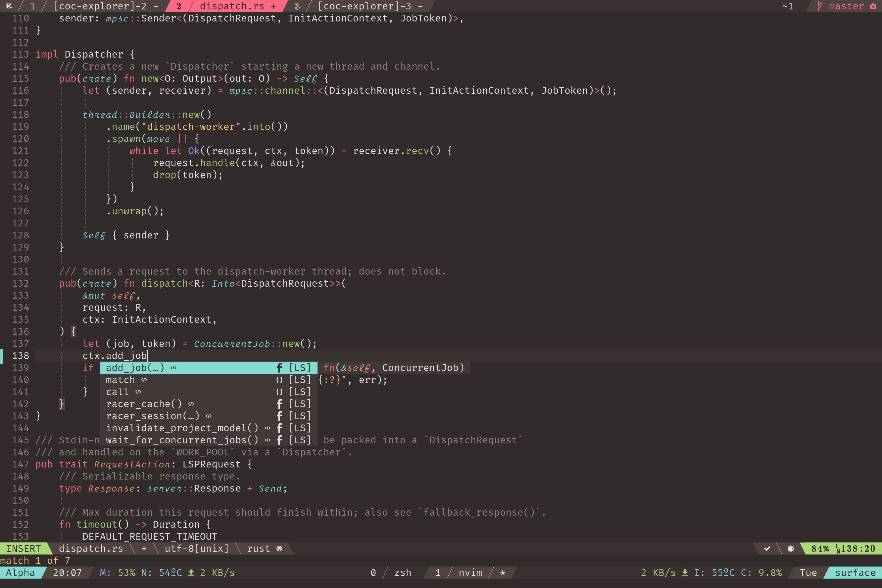Click the C: 9.8% CPU readout
This screenshot has height=588, width=882.
pos(762,573)
